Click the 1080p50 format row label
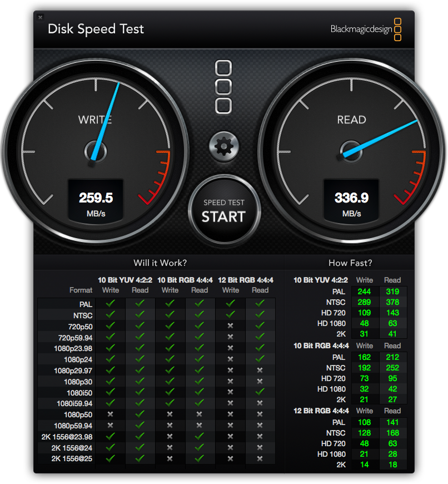This screenshot has height=484, width=448. (x=78, y=414)
